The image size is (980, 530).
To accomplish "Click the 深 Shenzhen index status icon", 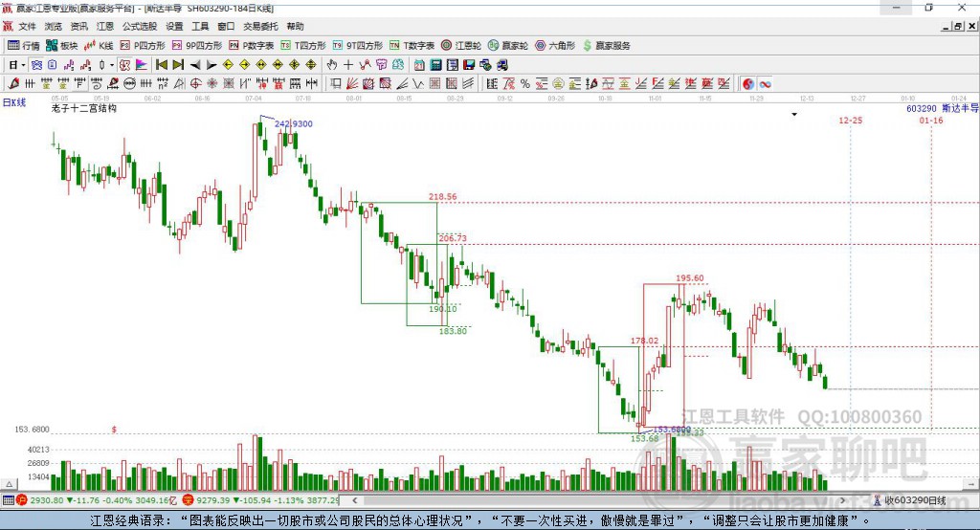I will coord(188,500).
